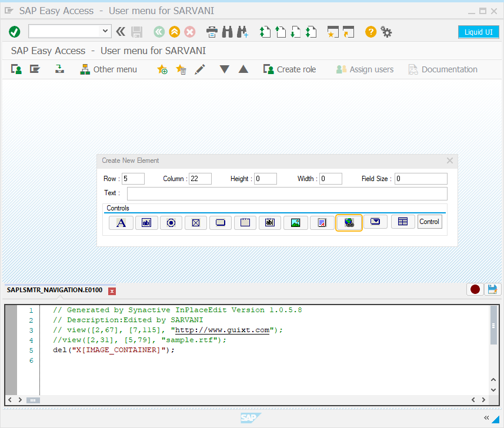Click the User menu icon
504x428 pixels.
coord(16,69)
